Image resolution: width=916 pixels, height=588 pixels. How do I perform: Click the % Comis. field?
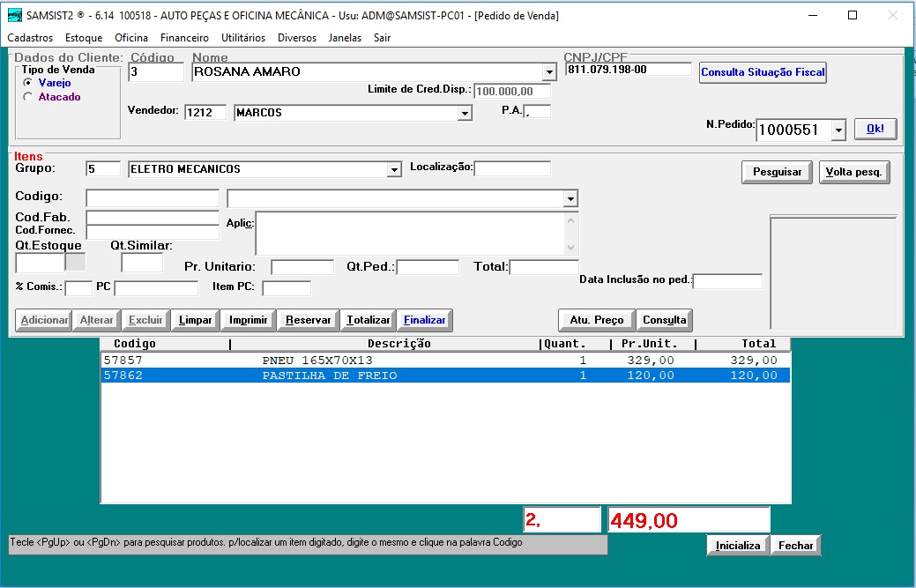point(78,288)
